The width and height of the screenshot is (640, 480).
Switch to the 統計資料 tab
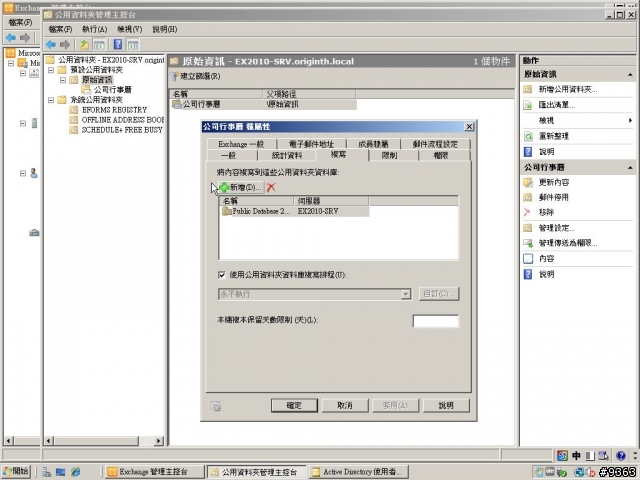[x=287, y=156]
